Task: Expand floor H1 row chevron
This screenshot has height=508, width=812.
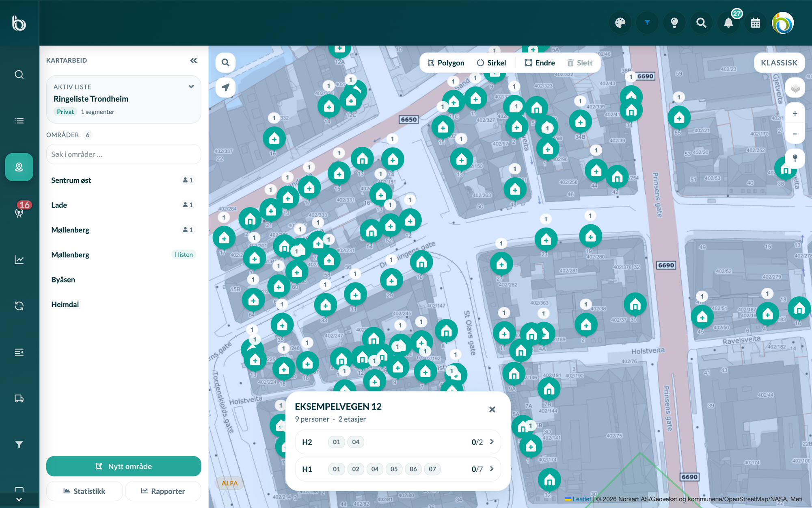Action: click(492, 469)
